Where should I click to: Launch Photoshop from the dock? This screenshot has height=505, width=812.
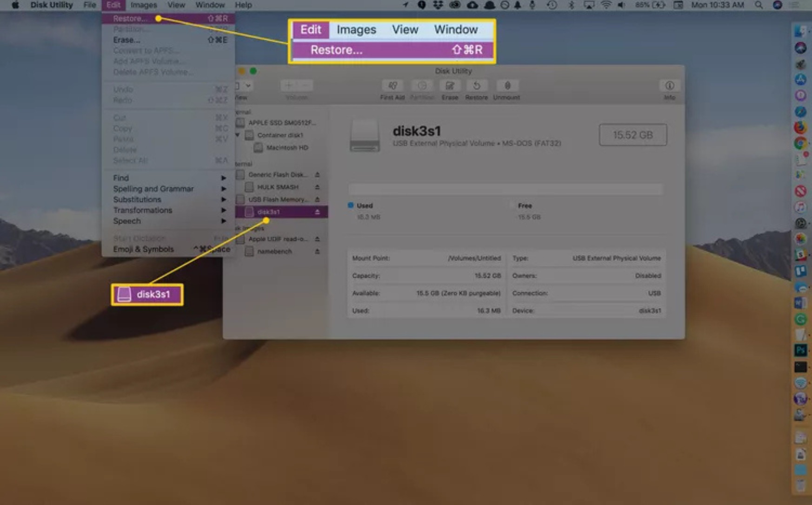tap(801, 350)
